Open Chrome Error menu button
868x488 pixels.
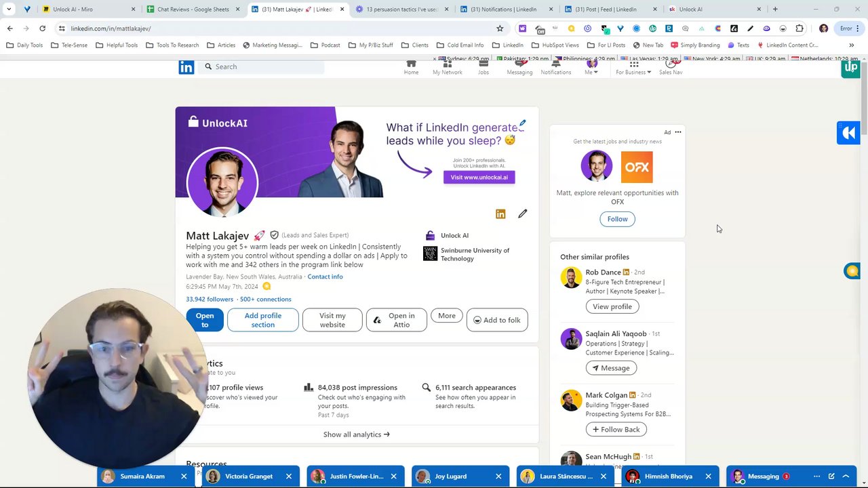(x=848, y=28)
